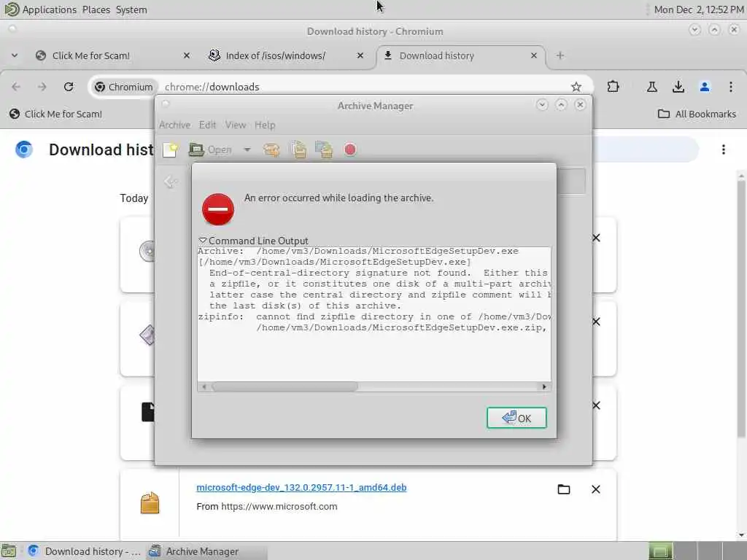Click the show desktop icon in taskbar

coord(9,551)
